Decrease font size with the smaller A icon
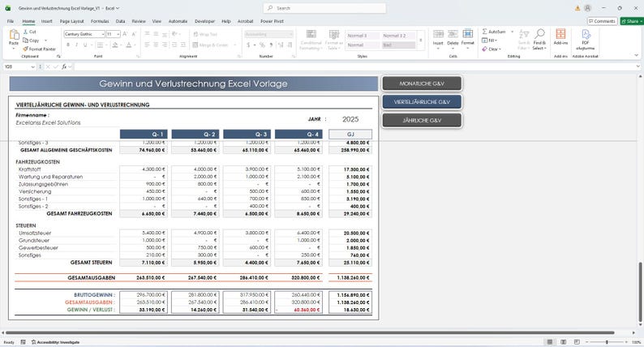Viewport: 644px width, 347px height. 134,34
